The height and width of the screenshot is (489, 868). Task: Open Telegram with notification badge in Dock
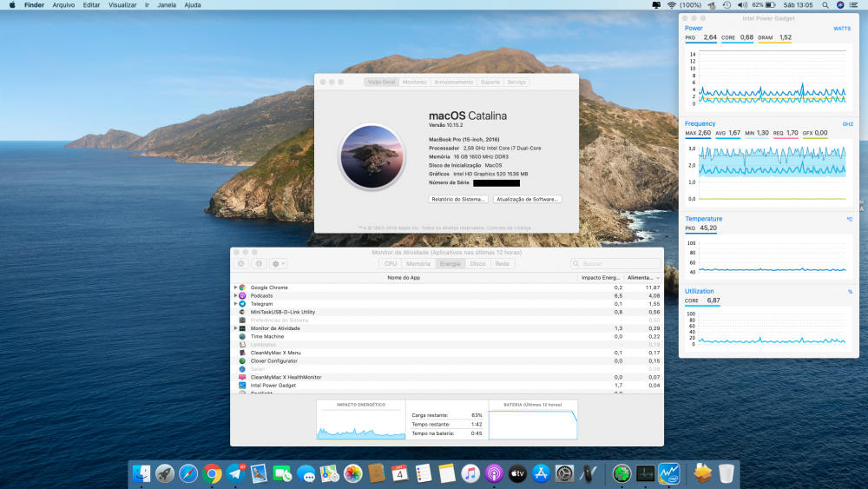(235, 473)
